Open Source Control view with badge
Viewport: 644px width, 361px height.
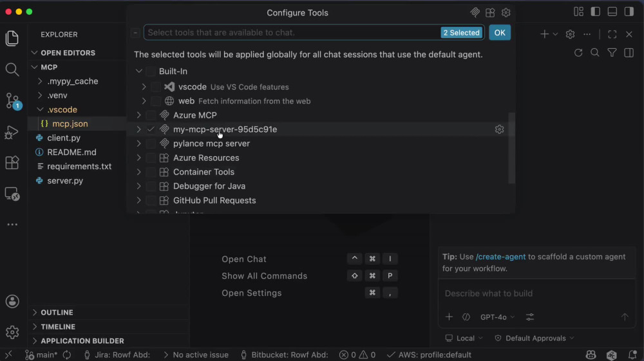click(x=12, y=101)
